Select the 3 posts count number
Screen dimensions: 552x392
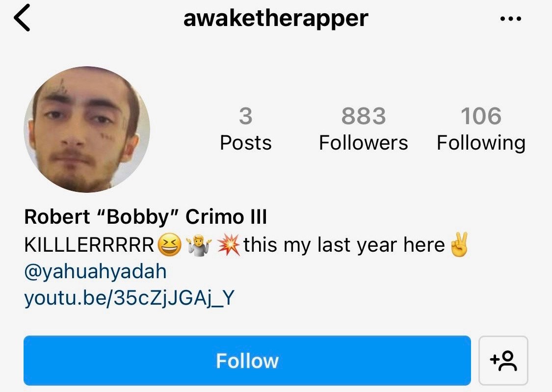point(245,116)
